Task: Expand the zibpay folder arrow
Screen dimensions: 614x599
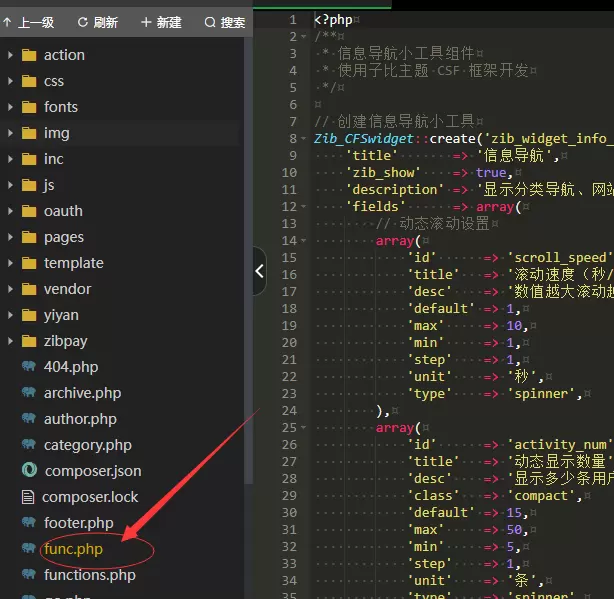Action: pos(10,341)
